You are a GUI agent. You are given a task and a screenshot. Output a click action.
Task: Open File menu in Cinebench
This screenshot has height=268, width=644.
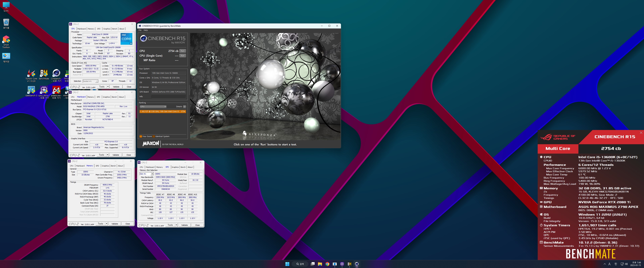[140, 30]
